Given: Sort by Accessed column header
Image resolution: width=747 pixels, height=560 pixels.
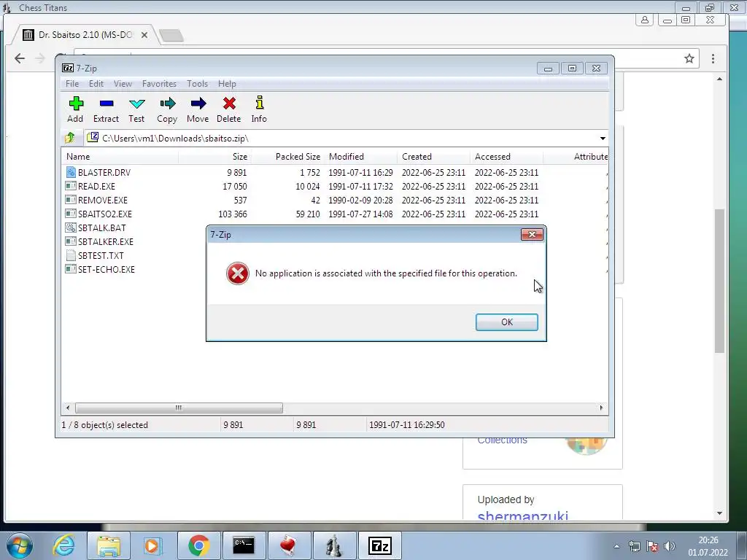Looking at the screenshot, I should [506, 157].
